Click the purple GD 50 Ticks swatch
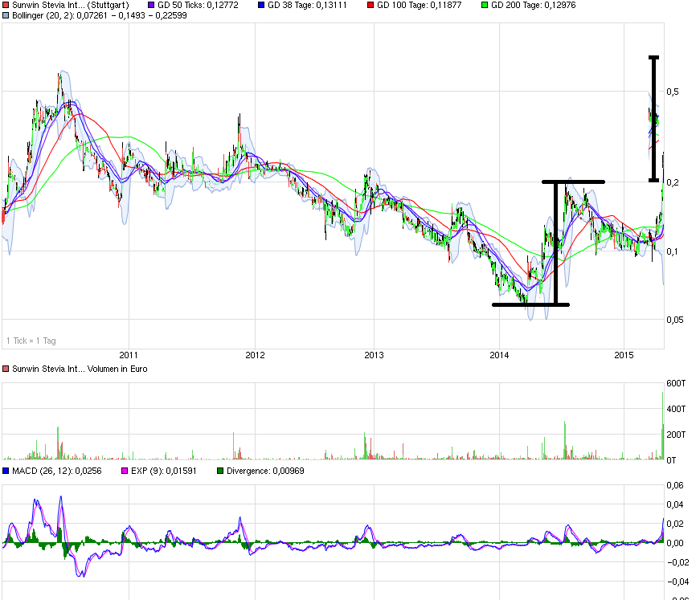700x600 pixels. (x=151, y=5)
